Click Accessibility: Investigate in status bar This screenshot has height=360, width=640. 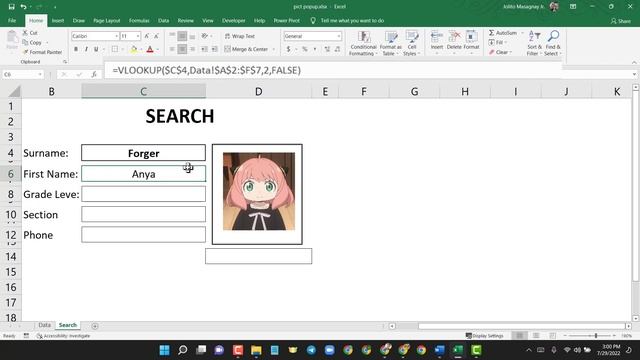tap(63, 336)
